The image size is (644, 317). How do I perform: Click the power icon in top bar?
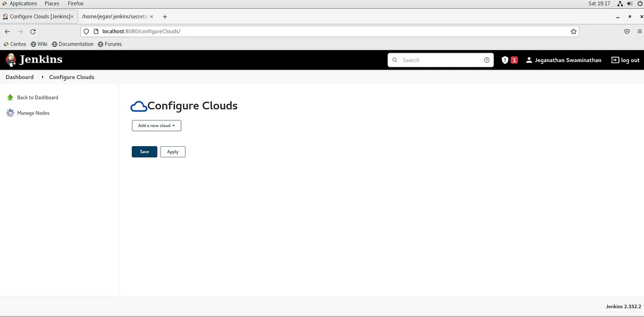pyautogui.click(x=639, y=4)
